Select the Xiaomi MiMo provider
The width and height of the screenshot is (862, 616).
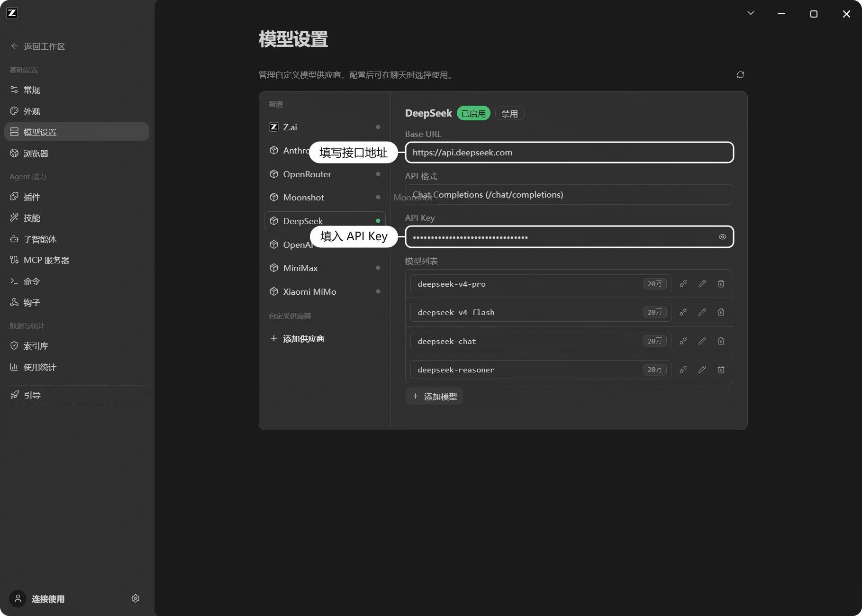point(325,291)
